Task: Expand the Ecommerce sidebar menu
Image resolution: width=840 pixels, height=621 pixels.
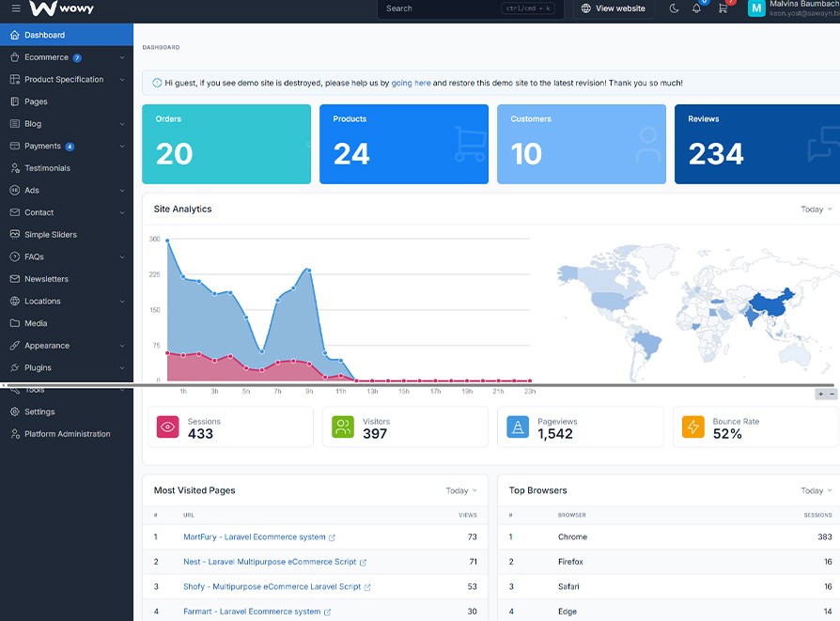Action: coord(66,57)
